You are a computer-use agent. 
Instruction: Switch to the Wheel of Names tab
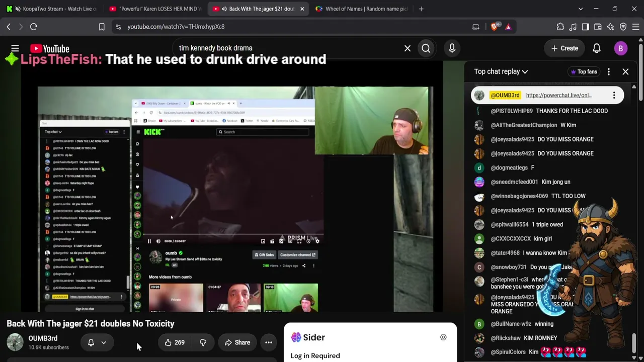361,9
